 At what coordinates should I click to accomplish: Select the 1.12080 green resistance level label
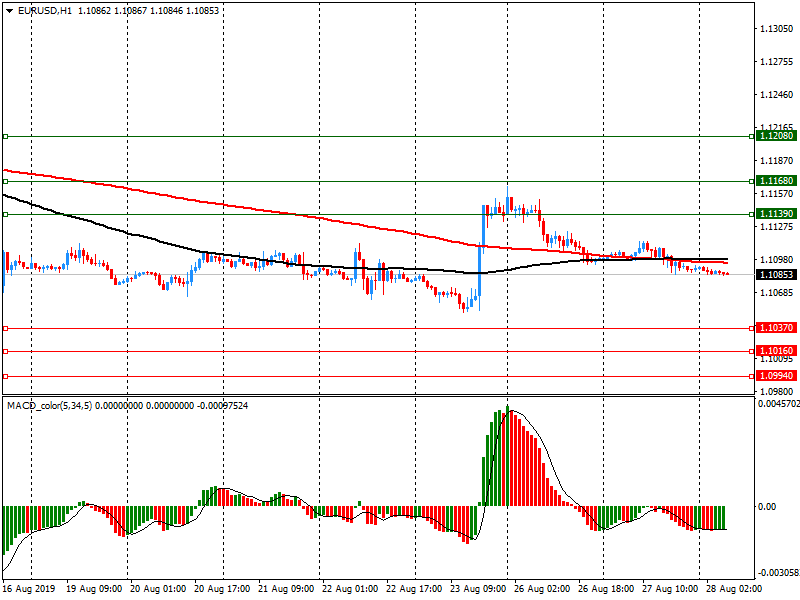[776, 136]
